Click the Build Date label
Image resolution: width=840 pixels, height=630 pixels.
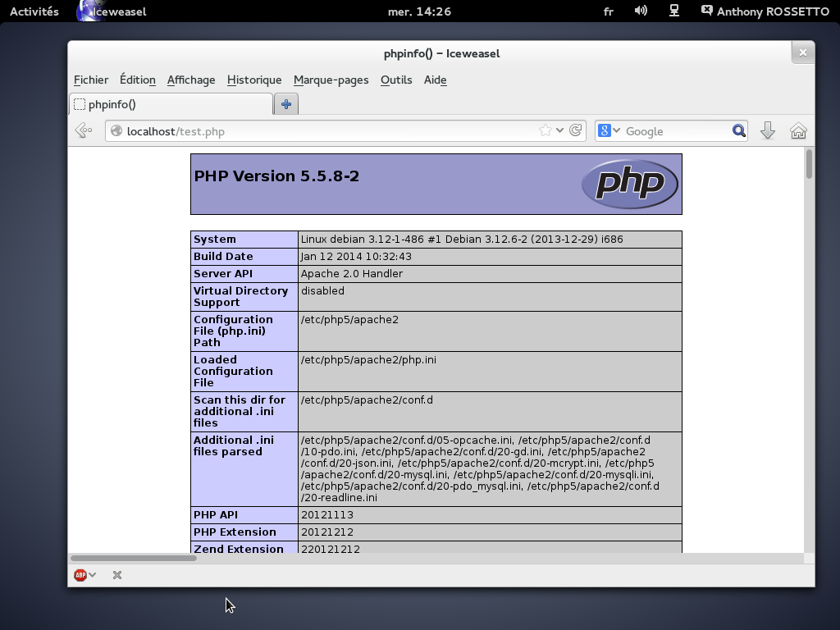point(223,256)
